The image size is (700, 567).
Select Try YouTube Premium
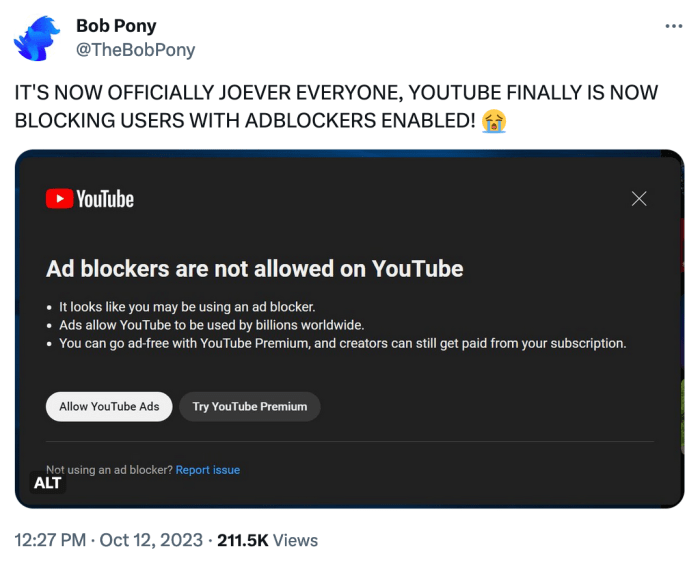click(250, 406)
